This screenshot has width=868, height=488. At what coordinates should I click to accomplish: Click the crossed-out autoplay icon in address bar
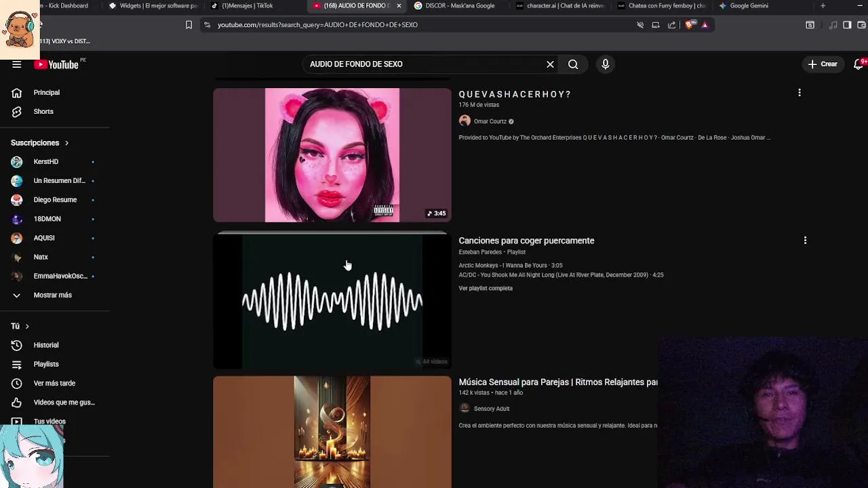tap(639, 25)
